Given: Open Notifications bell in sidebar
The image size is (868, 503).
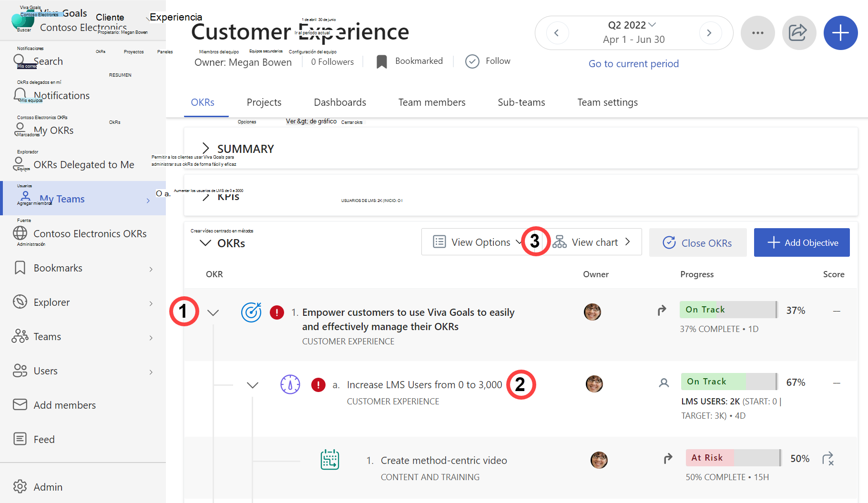Looking at the screenshot, I should (20, 95).
